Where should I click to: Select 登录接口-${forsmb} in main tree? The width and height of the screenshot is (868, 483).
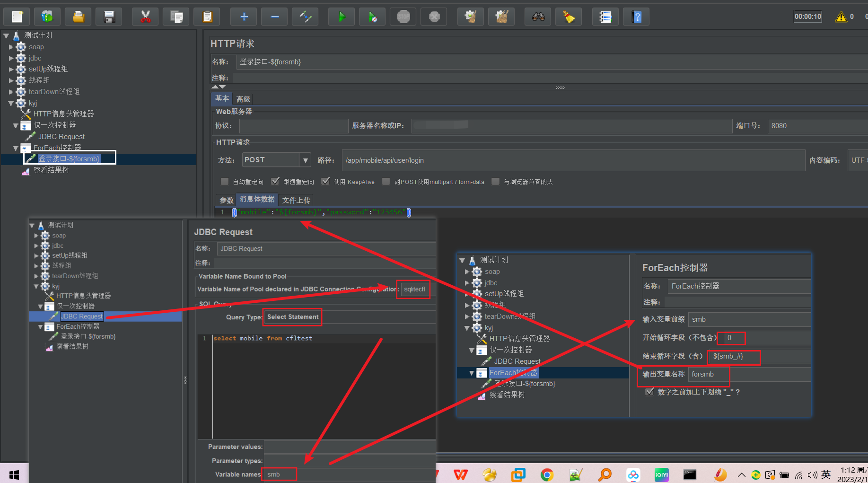69,159
